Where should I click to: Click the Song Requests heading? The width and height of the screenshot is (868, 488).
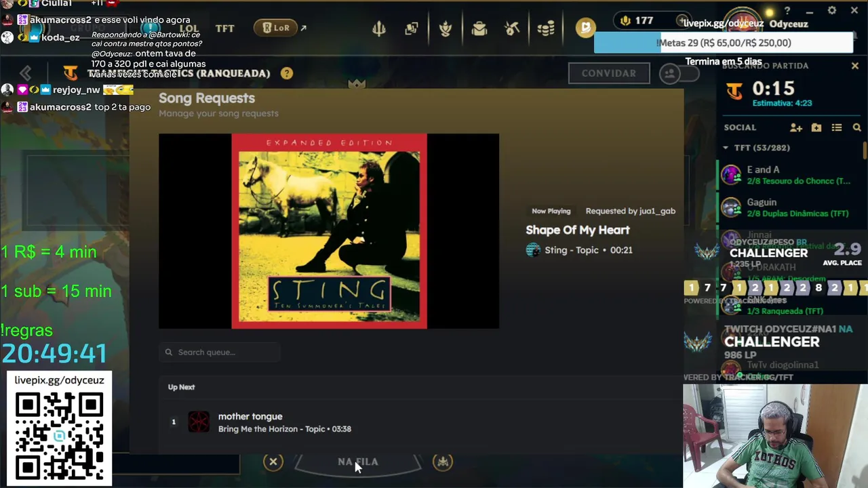click(x=207, y=98)
